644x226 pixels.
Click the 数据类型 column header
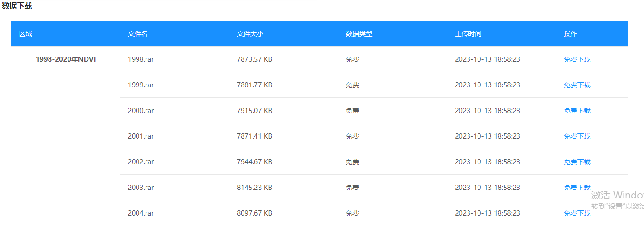tap(359, 34)
